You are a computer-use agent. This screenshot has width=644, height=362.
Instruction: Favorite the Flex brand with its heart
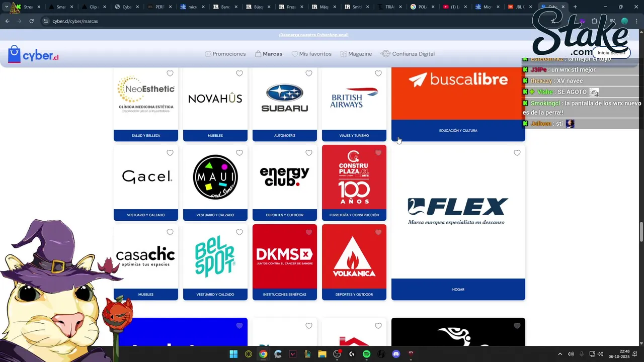click(517, 153)
